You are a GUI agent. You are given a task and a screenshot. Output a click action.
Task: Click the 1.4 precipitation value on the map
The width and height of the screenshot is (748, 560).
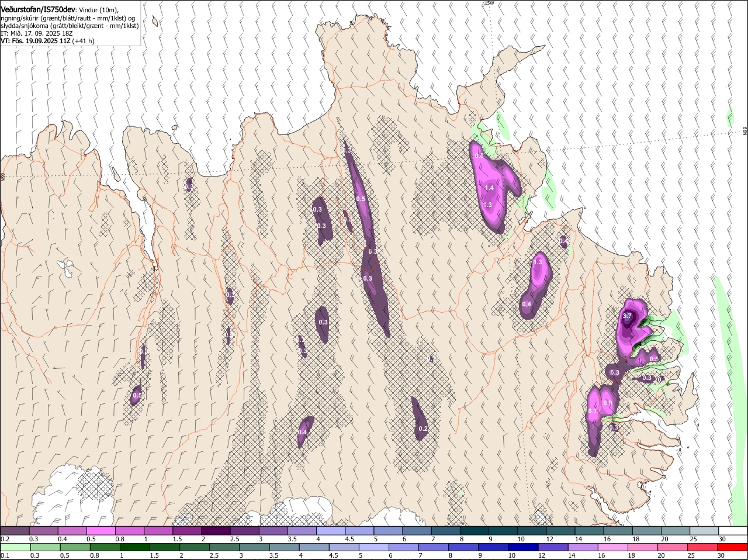pos(490,188)
